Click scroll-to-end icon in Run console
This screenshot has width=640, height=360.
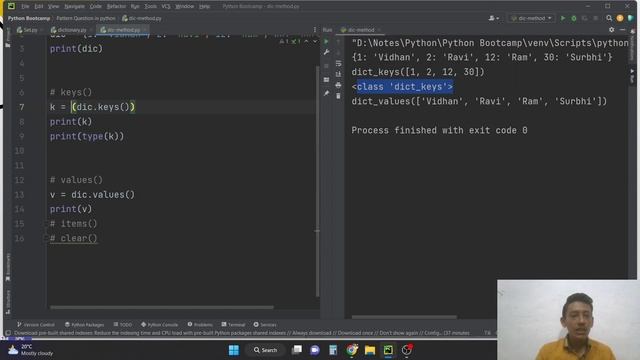click(x=338, y=74)
